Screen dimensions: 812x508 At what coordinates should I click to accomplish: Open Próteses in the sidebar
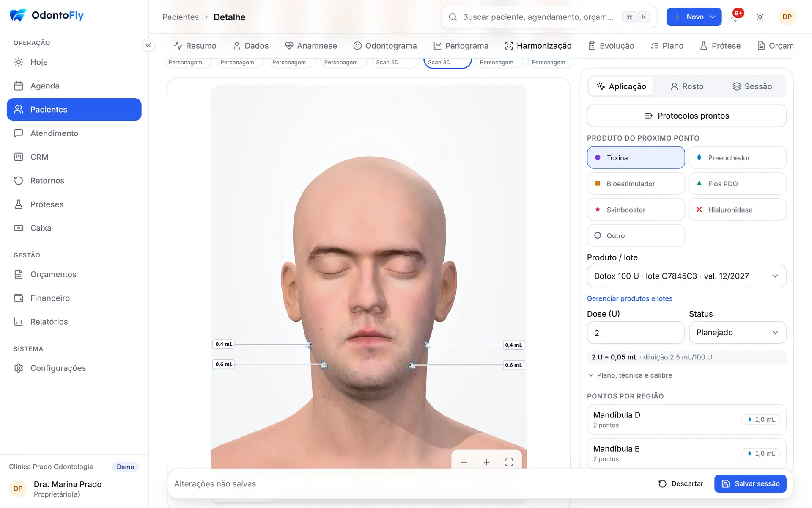[74, 204]
